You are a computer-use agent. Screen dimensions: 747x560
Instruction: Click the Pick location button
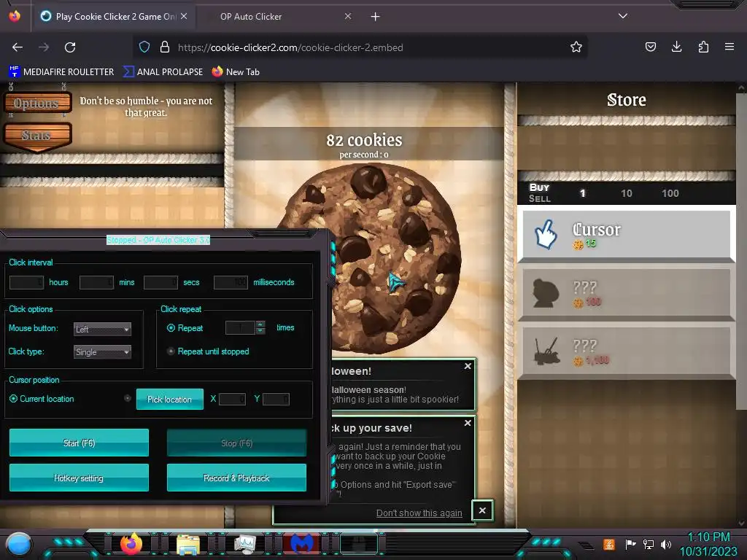point(169,399)
